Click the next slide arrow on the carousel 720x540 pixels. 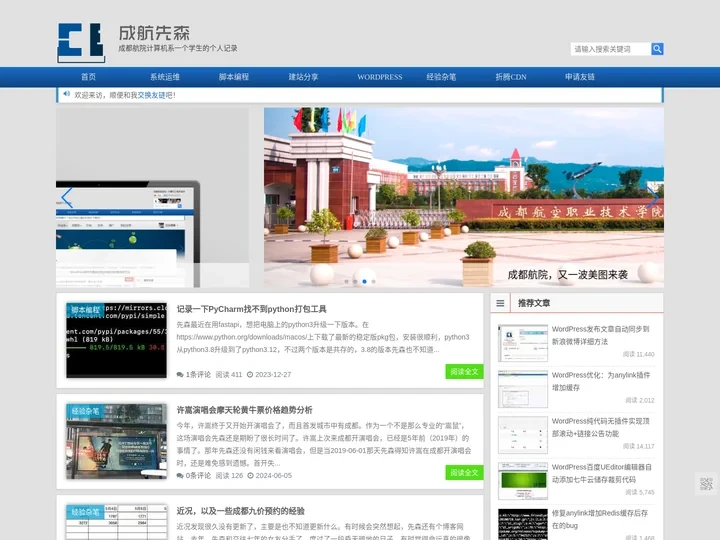pos(653,197)
